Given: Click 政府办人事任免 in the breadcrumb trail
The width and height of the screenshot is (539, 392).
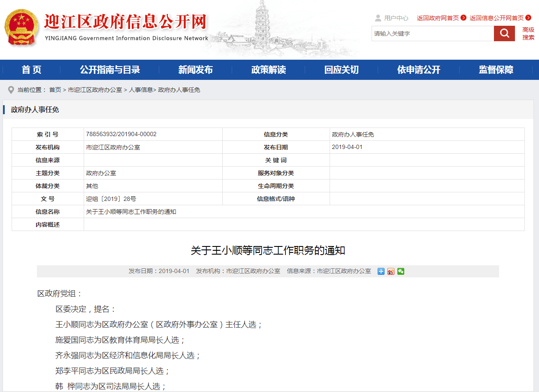Looking at the screenshot, I should coord(179,90).
